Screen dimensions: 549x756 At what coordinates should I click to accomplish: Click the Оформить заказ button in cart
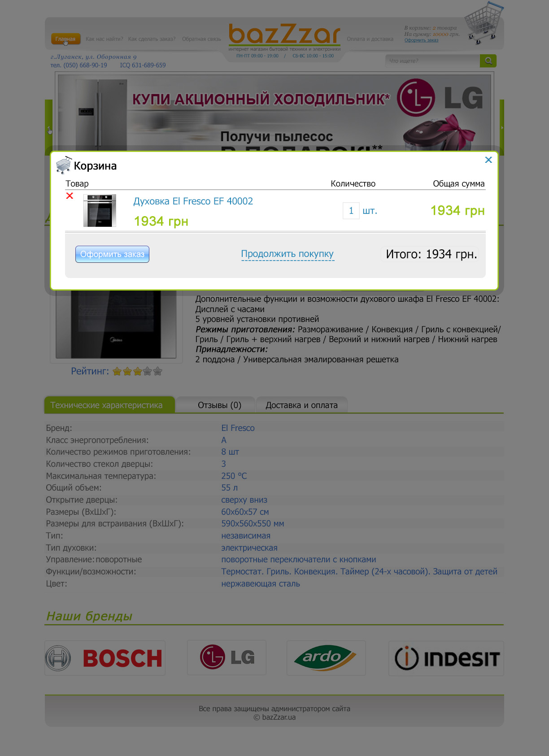(112, 254)
